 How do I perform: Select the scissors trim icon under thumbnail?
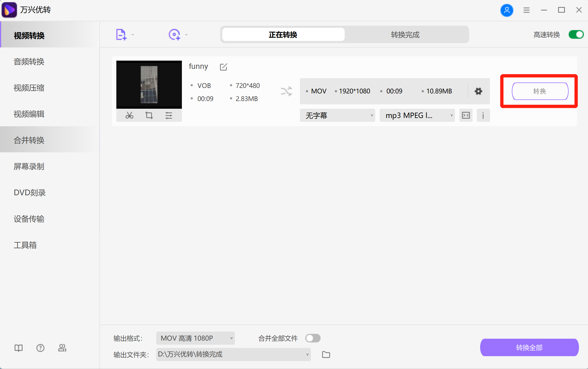(x=129, y=115)
